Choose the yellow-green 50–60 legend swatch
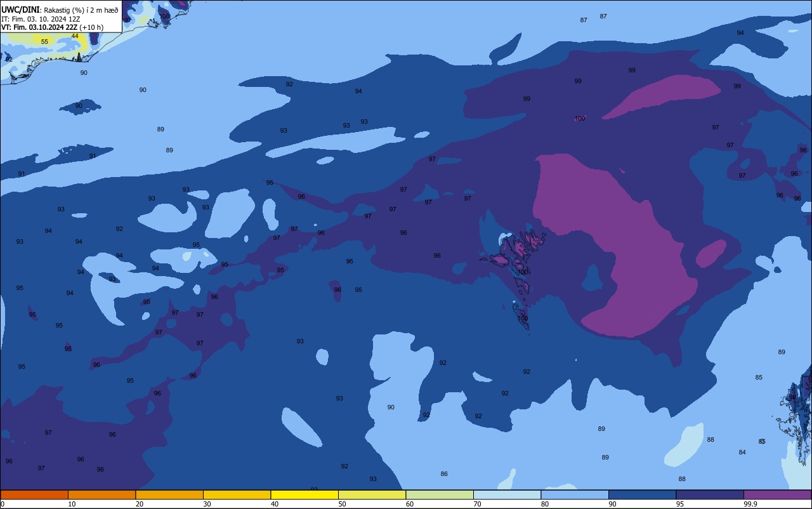 (372, 494)
